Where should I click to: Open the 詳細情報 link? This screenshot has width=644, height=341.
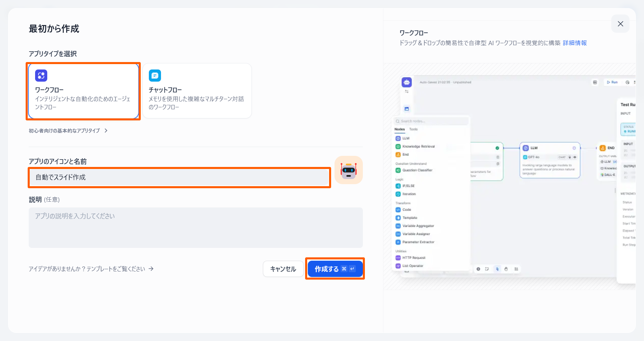click(574, 43)
